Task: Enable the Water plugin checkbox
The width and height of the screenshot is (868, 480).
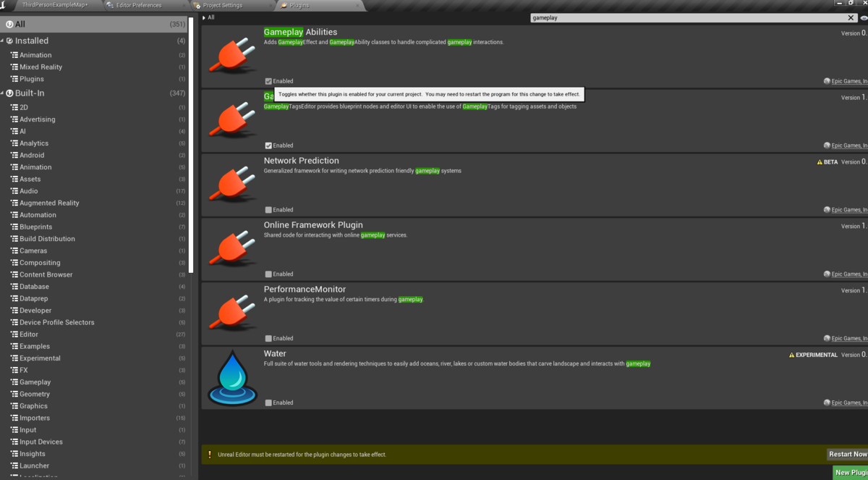Action: [x=268, y=403]
